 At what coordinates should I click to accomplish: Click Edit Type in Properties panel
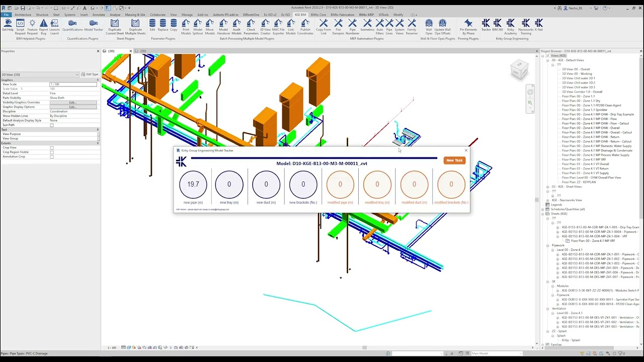point(90,74)
